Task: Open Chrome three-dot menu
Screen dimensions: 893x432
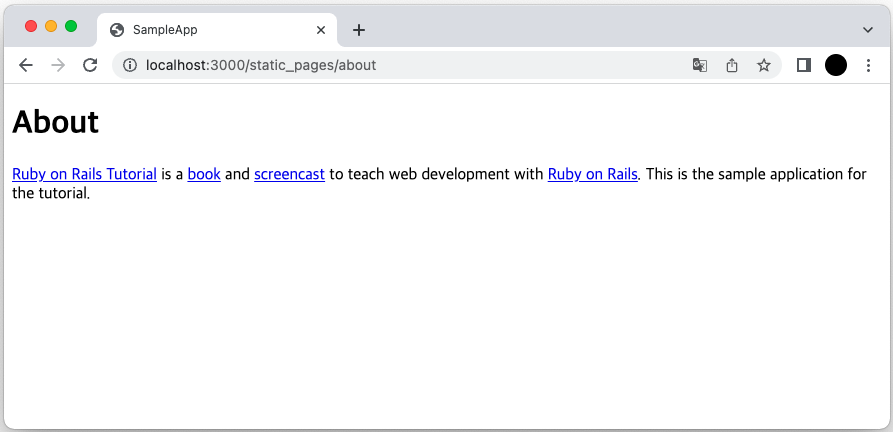Action: coord(868,65)
